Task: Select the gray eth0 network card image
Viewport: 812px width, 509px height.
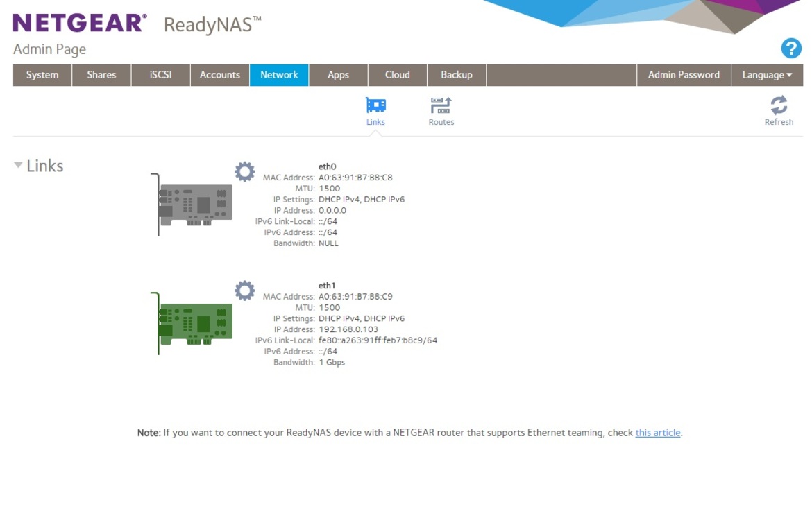Action: pyautogui.click(x=192, y=205)
